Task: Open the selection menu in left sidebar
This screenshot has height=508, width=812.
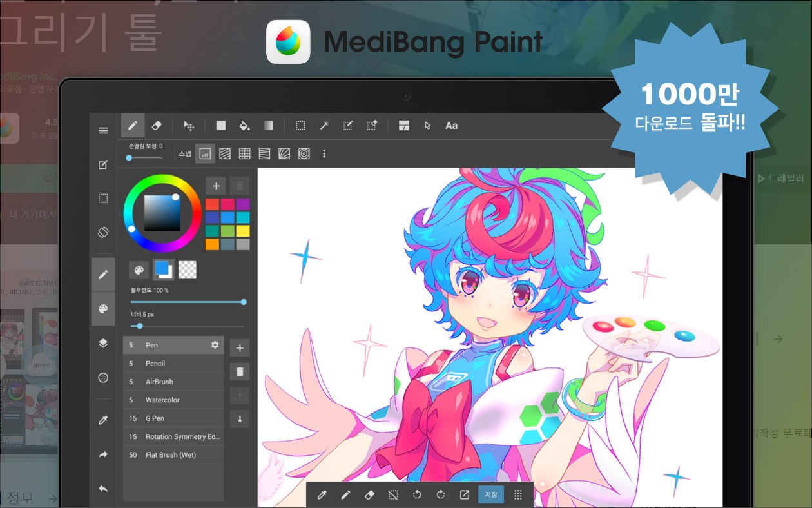Action: click(103, 198)
